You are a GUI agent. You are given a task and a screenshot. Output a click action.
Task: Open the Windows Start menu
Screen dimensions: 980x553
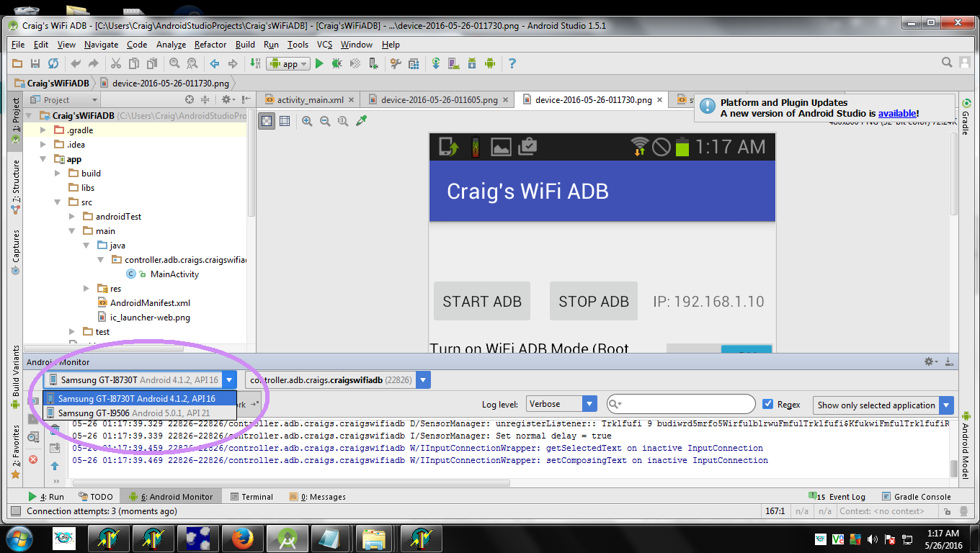pos(19,537)
